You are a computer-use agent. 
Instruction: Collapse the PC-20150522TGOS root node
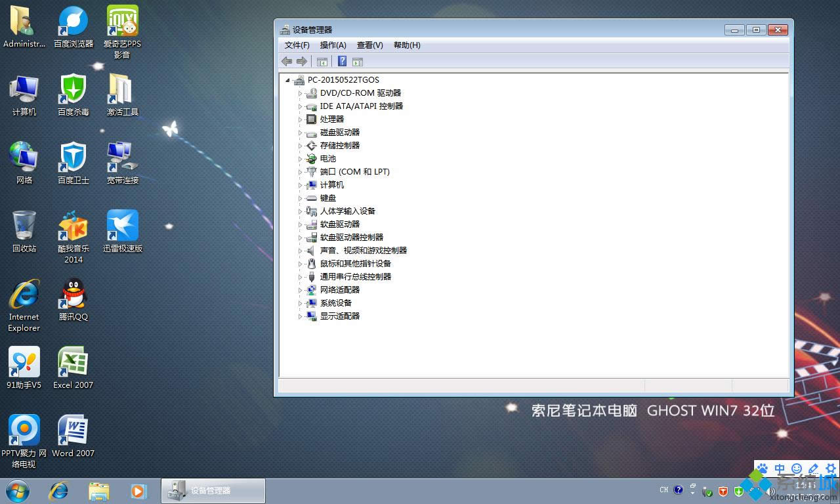[x=287, y=79]
